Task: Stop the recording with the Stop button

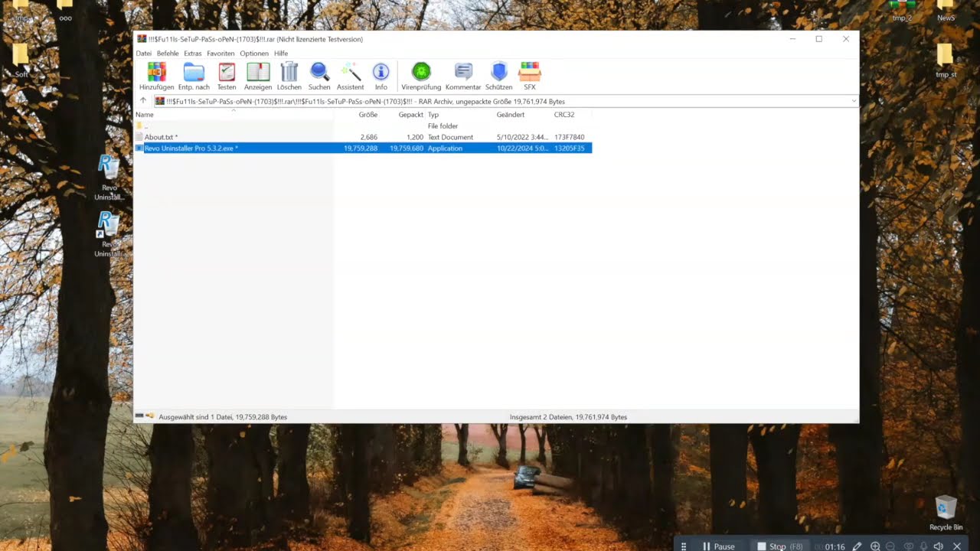Action: click(779, 546)
